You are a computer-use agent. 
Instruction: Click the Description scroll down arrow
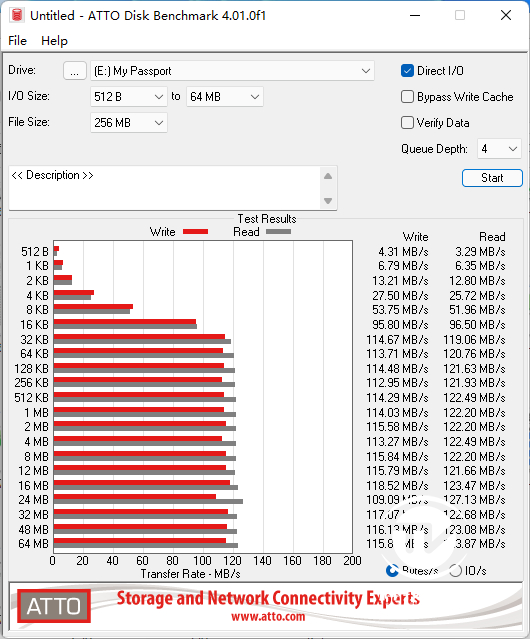click(328, 201)
